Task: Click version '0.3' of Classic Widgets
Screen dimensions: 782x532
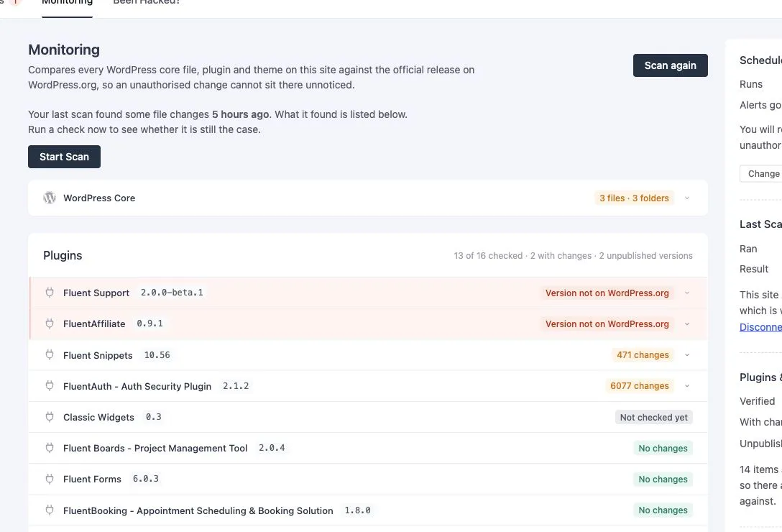Action: coord(153,417)
